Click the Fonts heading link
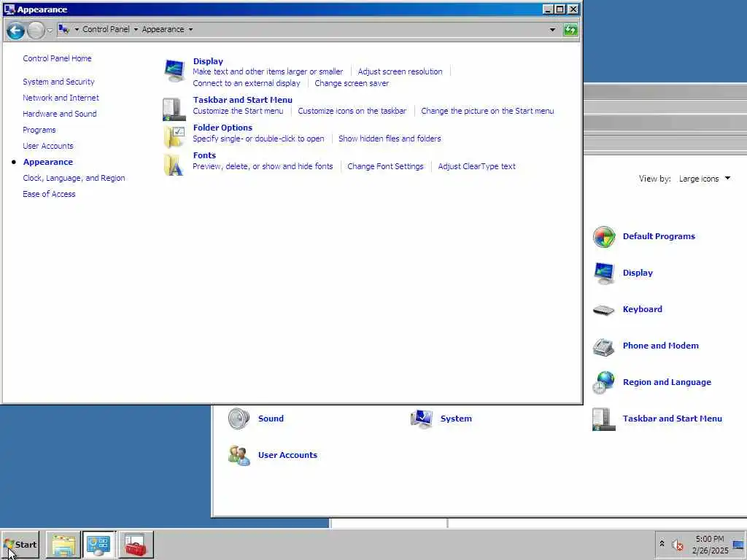747x560 pixels. pyautogui.click(x=204, y=155)
